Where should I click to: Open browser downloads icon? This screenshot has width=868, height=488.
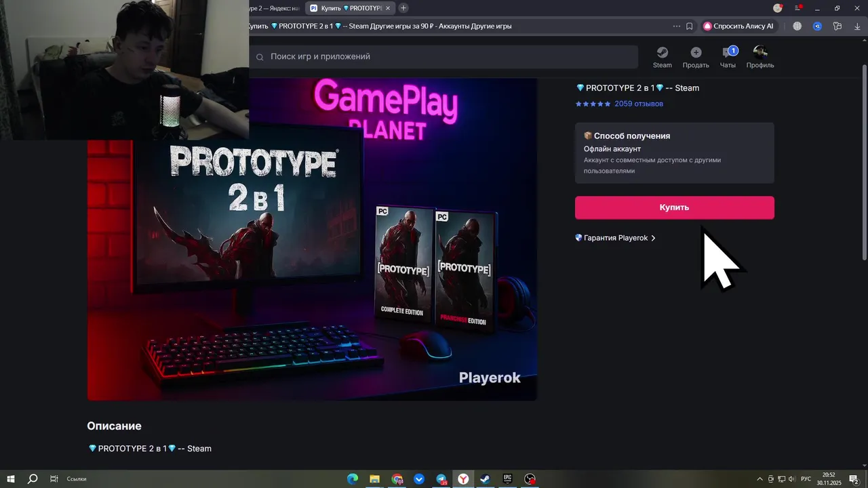(857, 26)
